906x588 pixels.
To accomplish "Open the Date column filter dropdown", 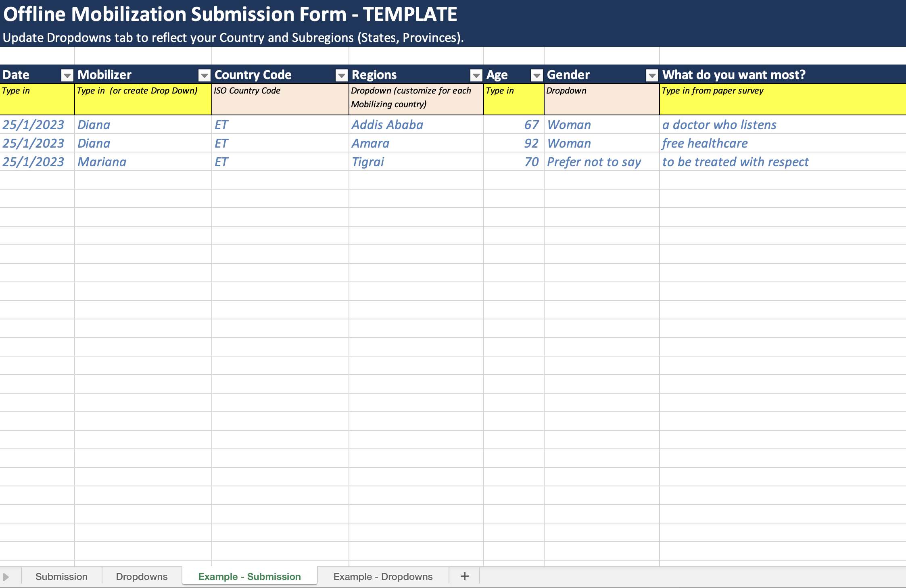I will coord(67,75).
